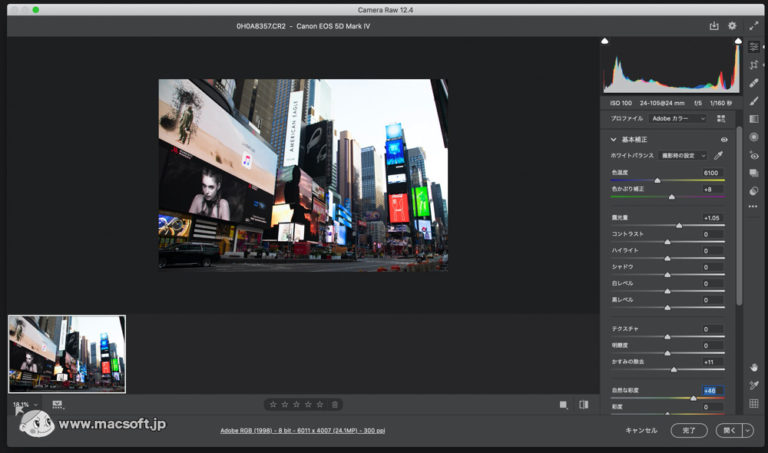Open Camera Raw preferences gear
The height and width of the screenshot is (453, 768).
[732, 26]
